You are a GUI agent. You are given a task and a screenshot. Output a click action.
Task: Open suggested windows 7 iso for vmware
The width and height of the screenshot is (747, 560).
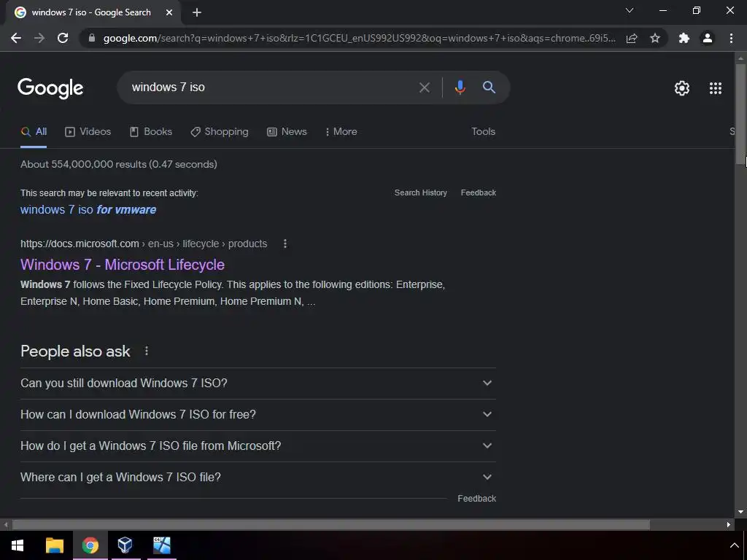coord(88,209)
